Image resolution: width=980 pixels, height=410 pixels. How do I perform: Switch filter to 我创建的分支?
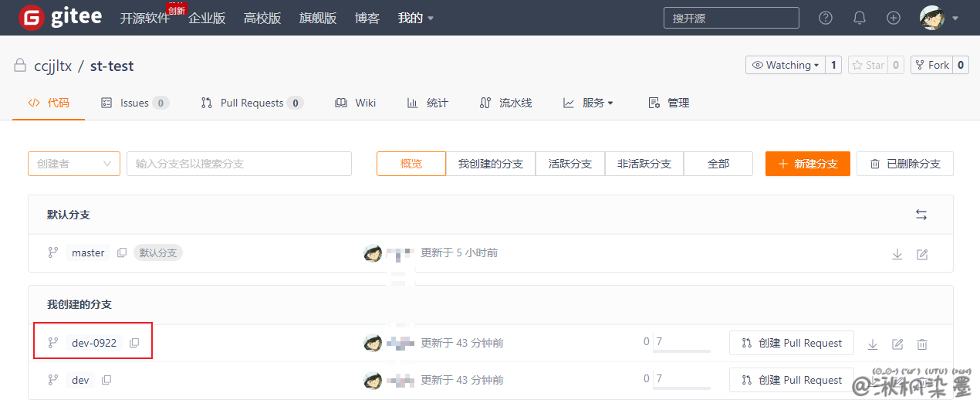(491, 164)
